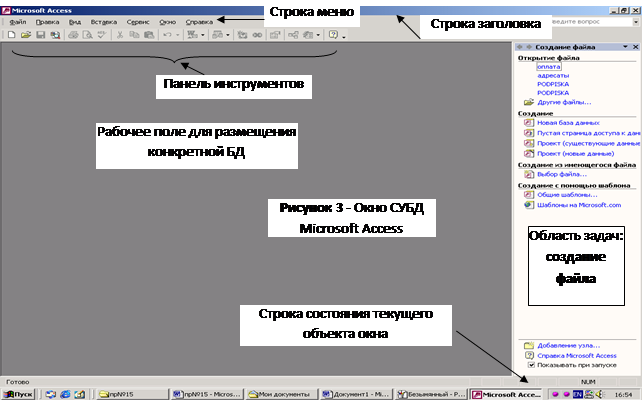Expand the Analyze dropdown arrow
This screenshot has width=642, height=400.
click(228, 35)
